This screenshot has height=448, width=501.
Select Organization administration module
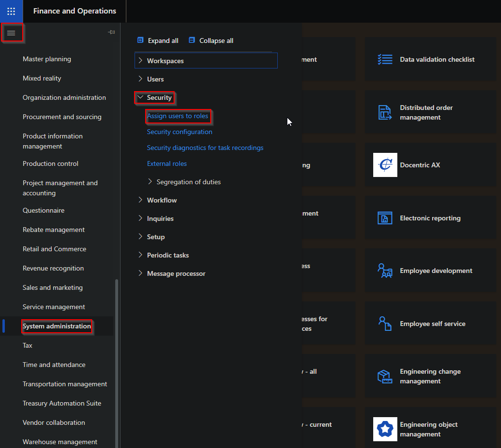(x=64, y=97)
